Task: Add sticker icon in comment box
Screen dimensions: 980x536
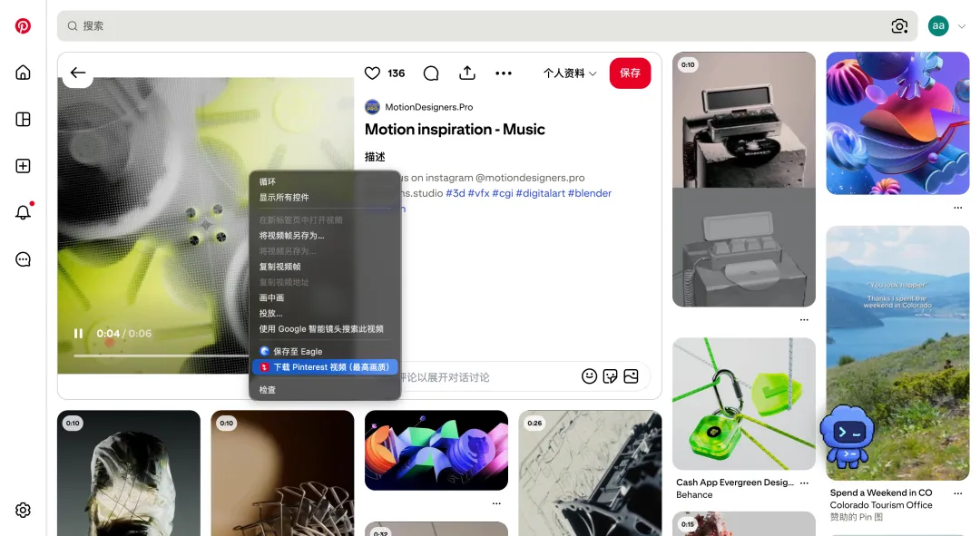Action: pos(610,376)
